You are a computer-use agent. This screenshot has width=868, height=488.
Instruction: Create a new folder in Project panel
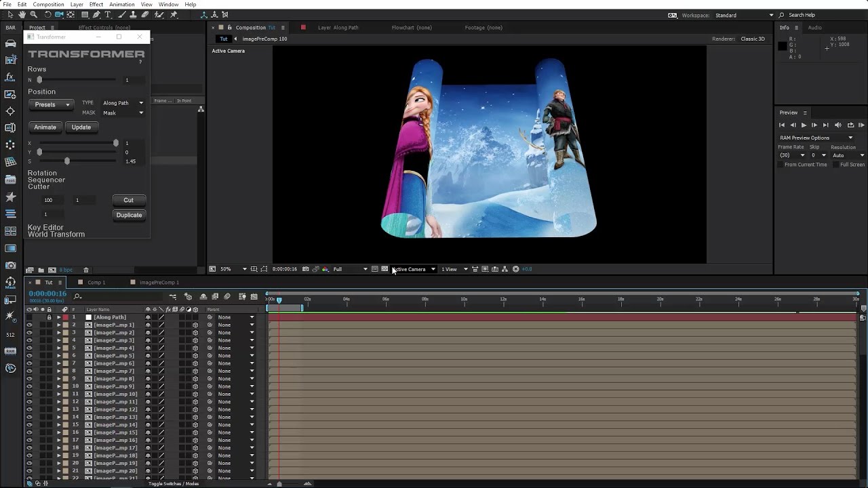coord(41,270)
